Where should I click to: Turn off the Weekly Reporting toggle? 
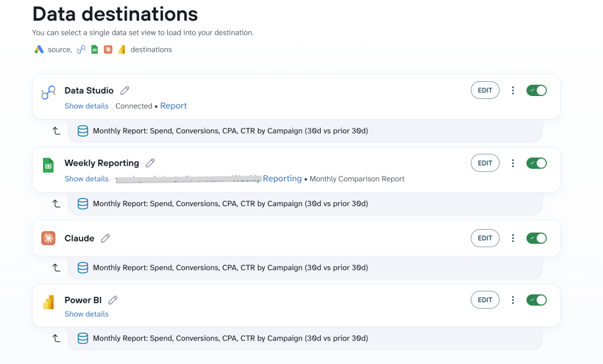point(536,163)
